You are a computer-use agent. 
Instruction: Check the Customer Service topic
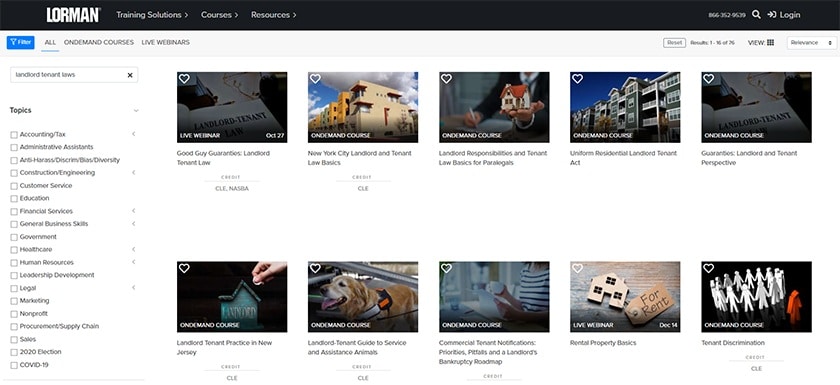[x=14, y=186]
